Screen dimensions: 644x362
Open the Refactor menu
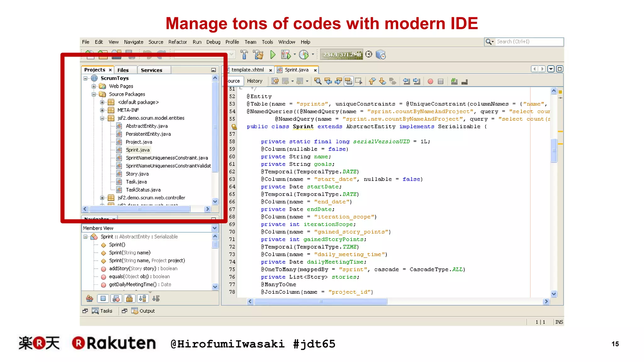pyautogui.click(x=177, y=42)
